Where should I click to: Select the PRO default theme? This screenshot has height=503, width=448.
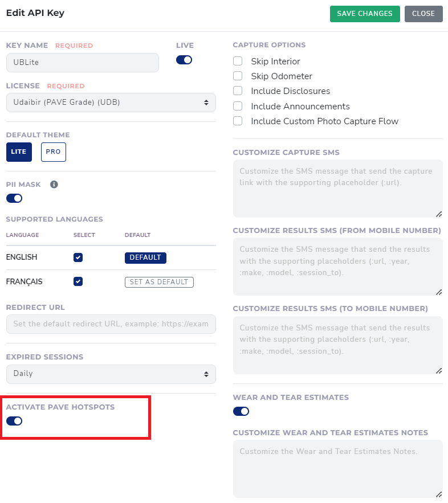pyautogui.click(x=54, y=152)
